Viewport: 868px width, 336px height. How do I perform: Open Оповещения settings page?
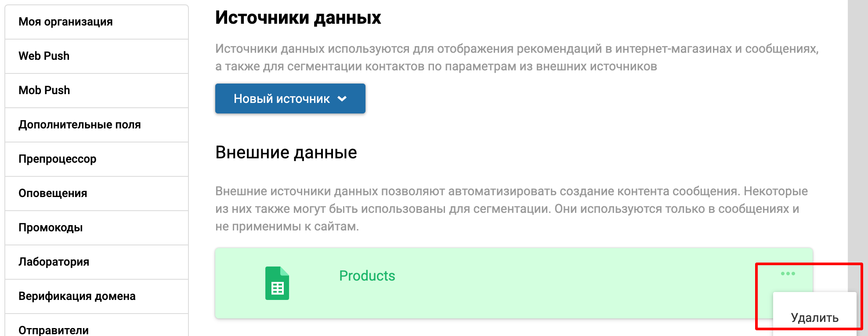point(53,193)
